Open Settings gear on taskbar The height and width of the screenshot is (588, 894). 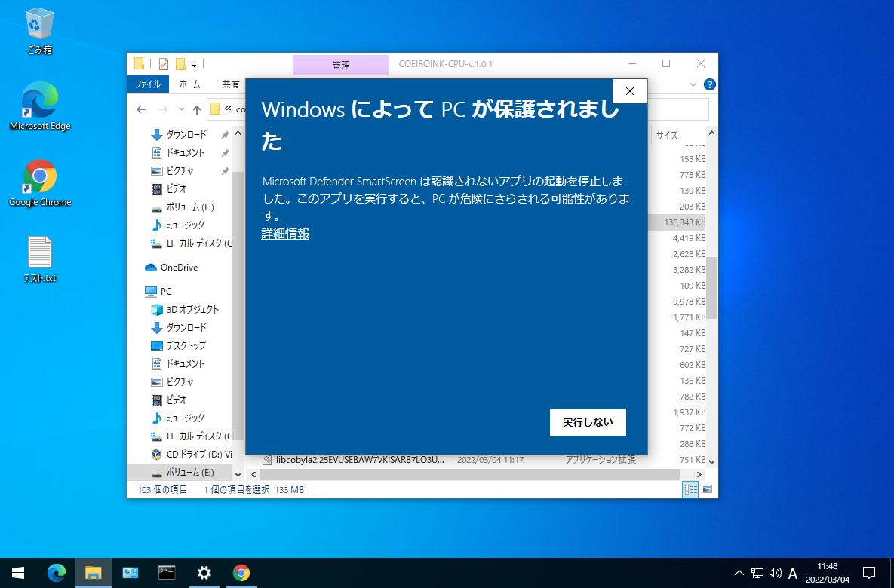tap(204, 573)
